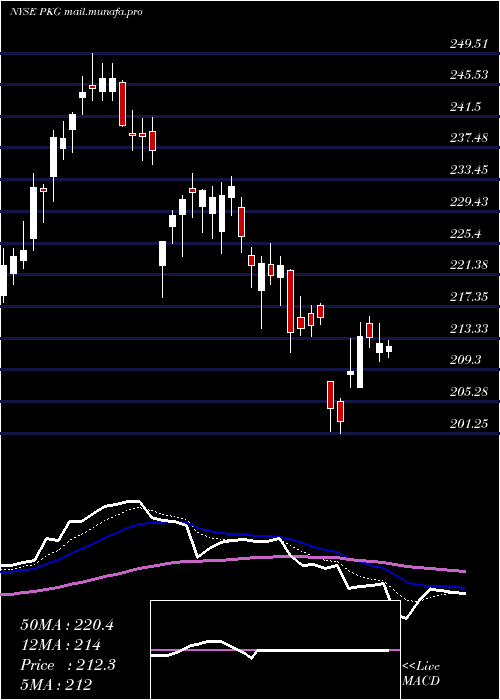This screenshot has width=500, height=700.
Task: Click the NYSE PKG mail.munafa.pro title text
Action: (x=76, y=12)
